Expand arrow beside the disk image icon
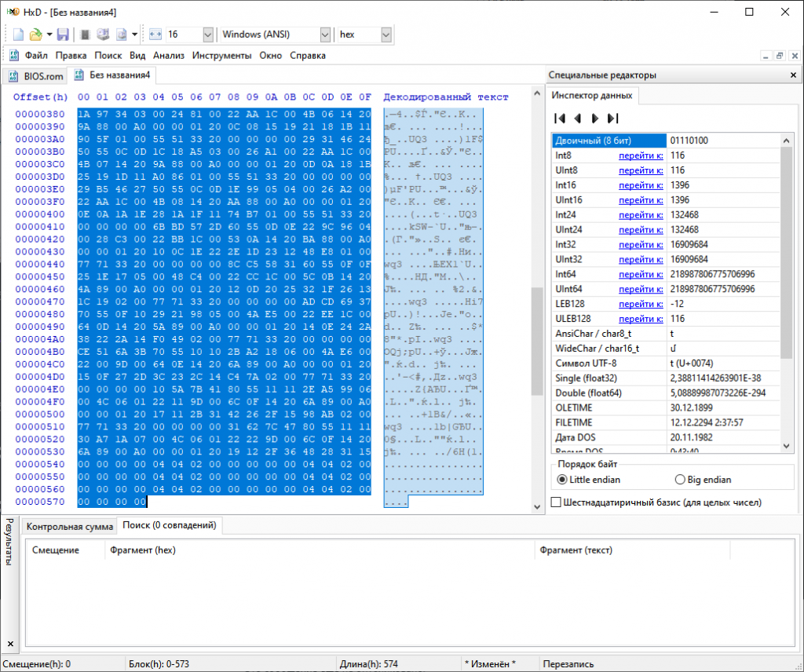Screen dimensions: 804x672 134,35
